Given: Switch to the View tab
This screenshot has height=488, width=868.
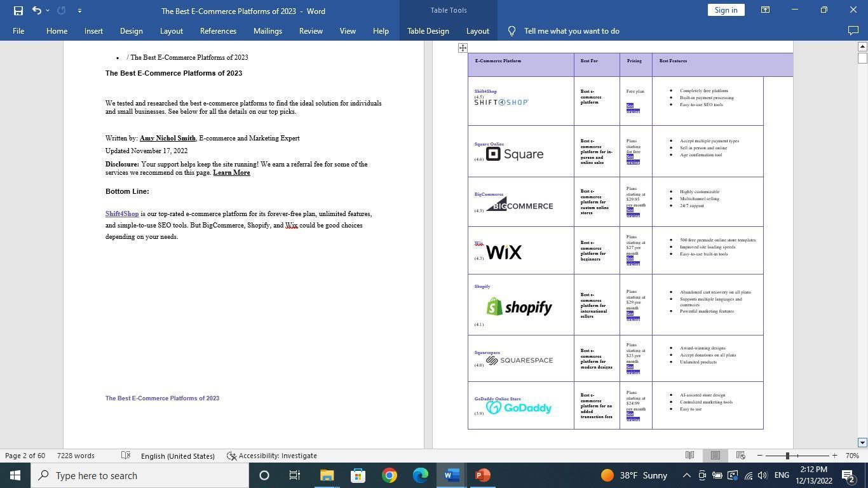Looking at the screenshot, I should [348, 31].
